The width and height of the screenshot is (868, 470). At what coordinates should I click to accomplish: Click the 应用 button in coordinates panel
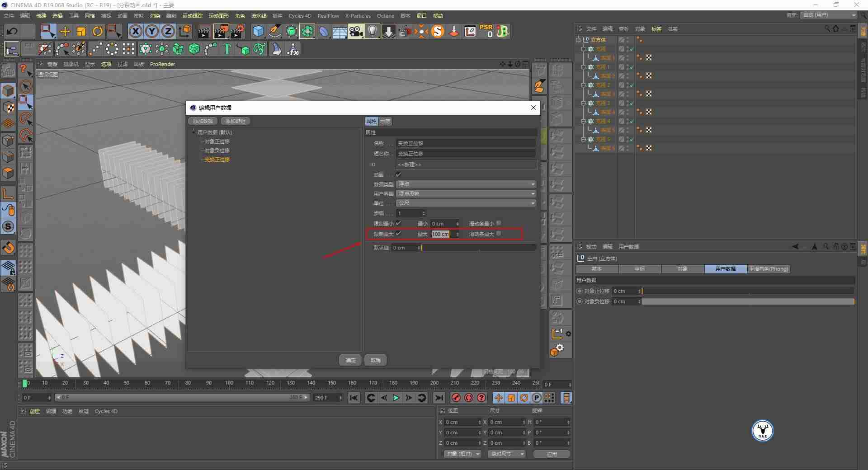[x=552, y=454]
